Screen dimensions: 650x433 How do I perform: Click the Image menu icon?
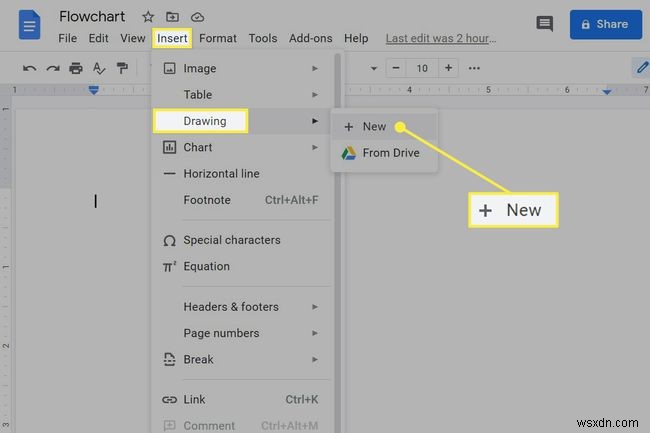click(170, 68)
